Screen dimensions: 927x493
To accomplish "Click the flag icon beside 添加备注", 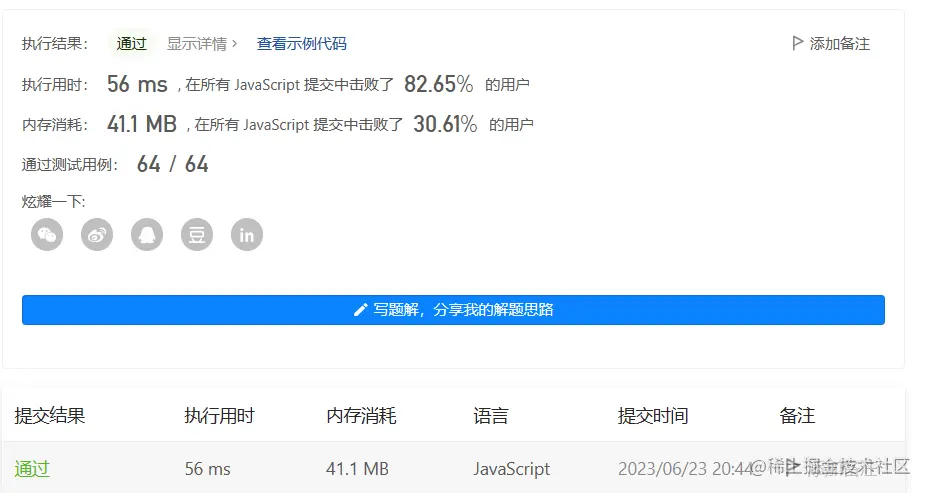I will pyautogui.click(x=797, y=43).
